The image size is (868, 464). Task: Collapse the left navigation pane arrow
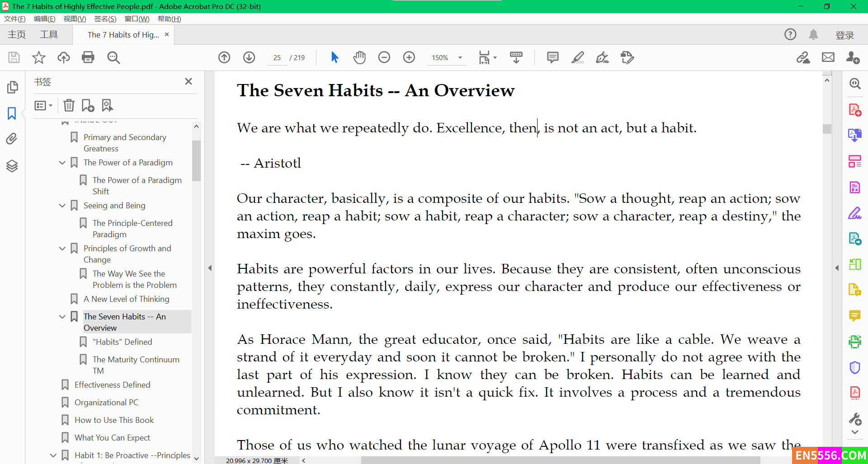pyautogui.click(x=210, y=268)
